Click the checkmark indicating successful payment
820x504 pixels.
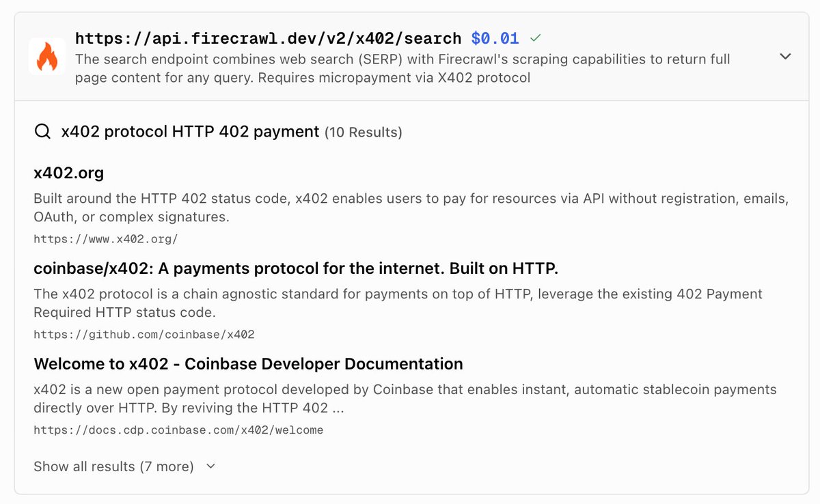click(x=535, y=38)
